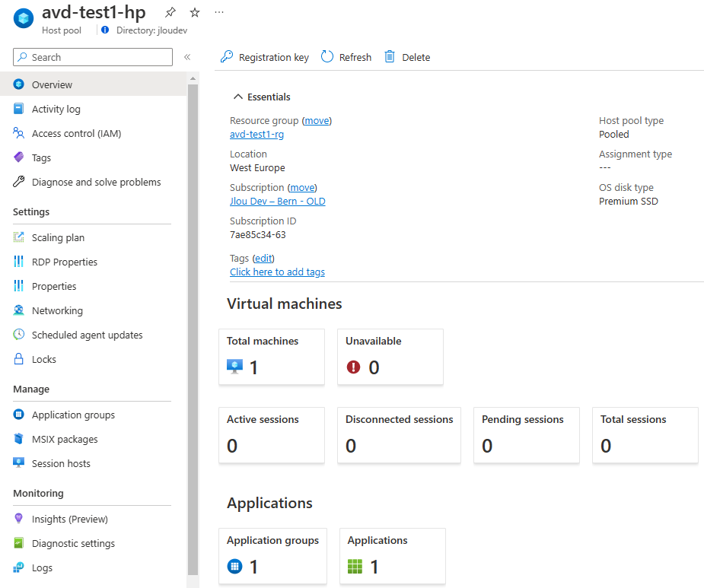Viewport: 704px width, 588px height.
Task: Collapse the sidebar navigation menu
Action: point(187,57)
